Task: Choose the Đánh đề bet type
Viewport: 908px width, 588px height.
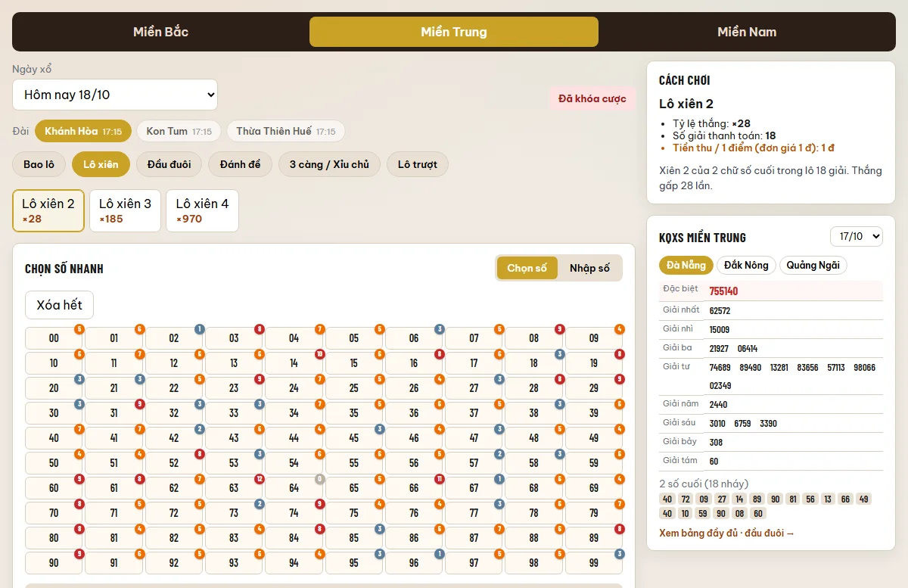Action: click(240, 164)
